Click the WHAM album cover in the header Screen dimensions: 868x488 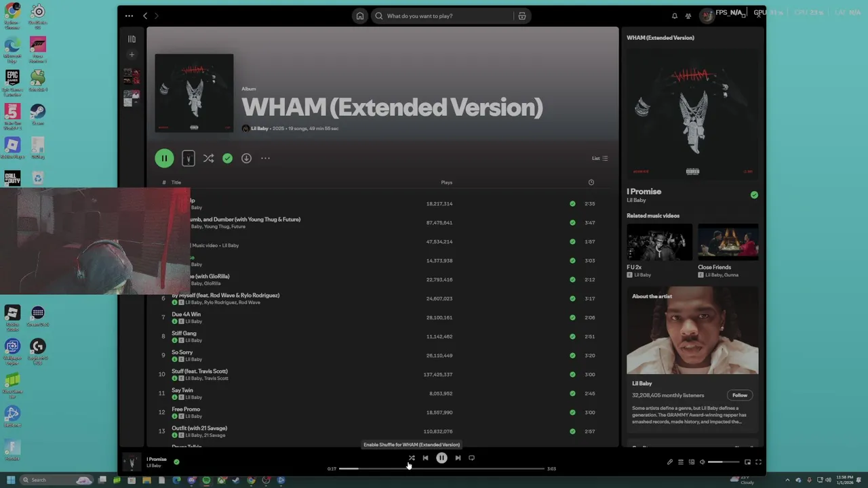tap(194, 93)
